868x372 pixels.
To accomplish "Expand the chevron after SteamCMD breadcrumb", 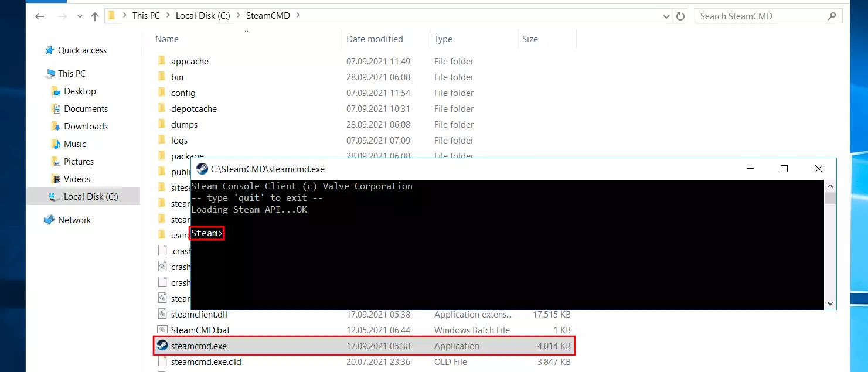I will tap(298, 16).
